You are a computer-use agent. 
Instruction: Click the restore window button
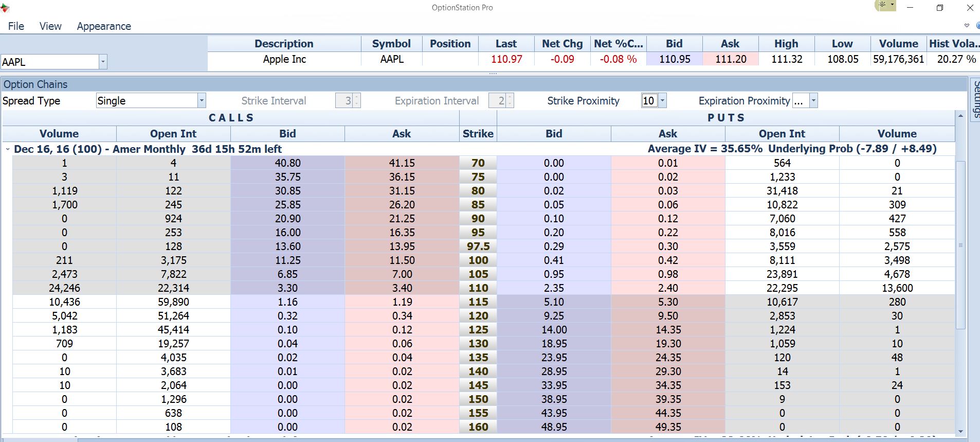(939, 8)
